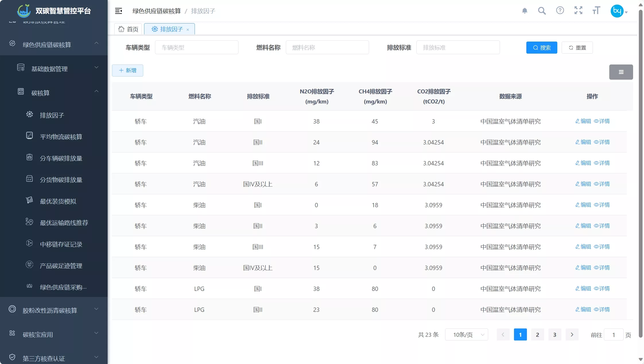Close the 排放因子 tab

click(188, 30)
